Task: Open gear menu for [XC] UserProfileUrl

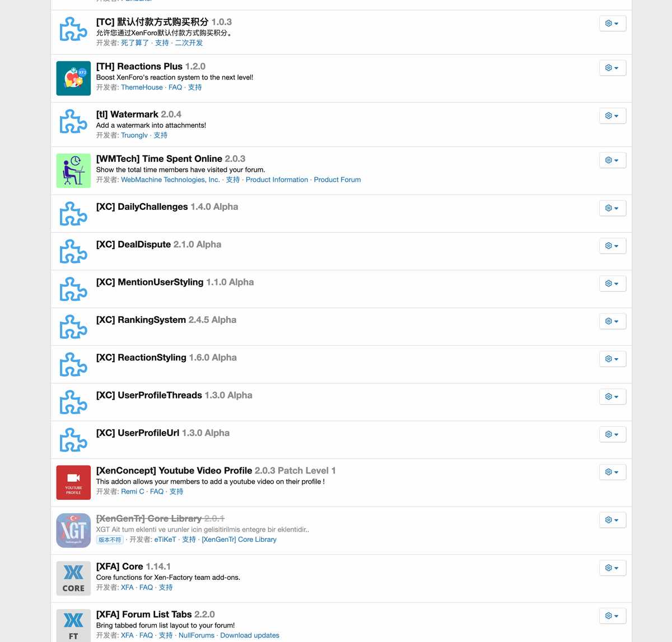Action: (612, 434)
